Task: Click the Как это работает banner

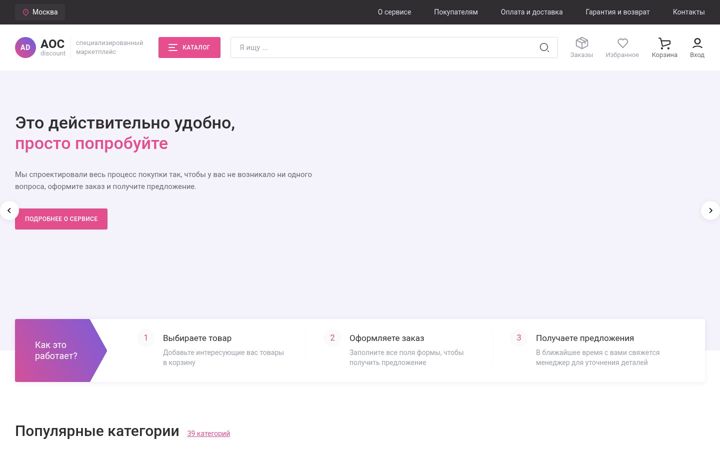Action: tap(61, 350)
